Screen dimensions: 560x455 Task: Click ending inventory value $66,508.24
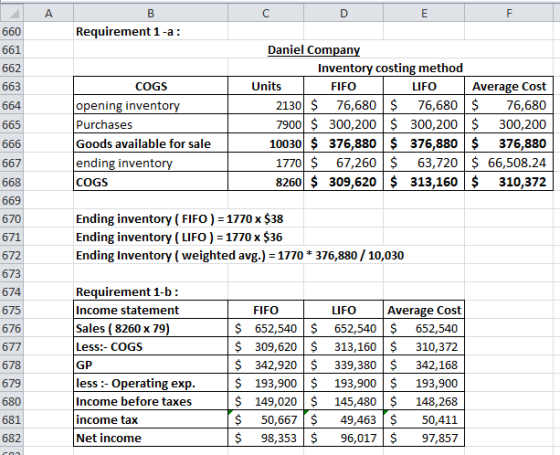pyautogui.click(x=509, y=163)
